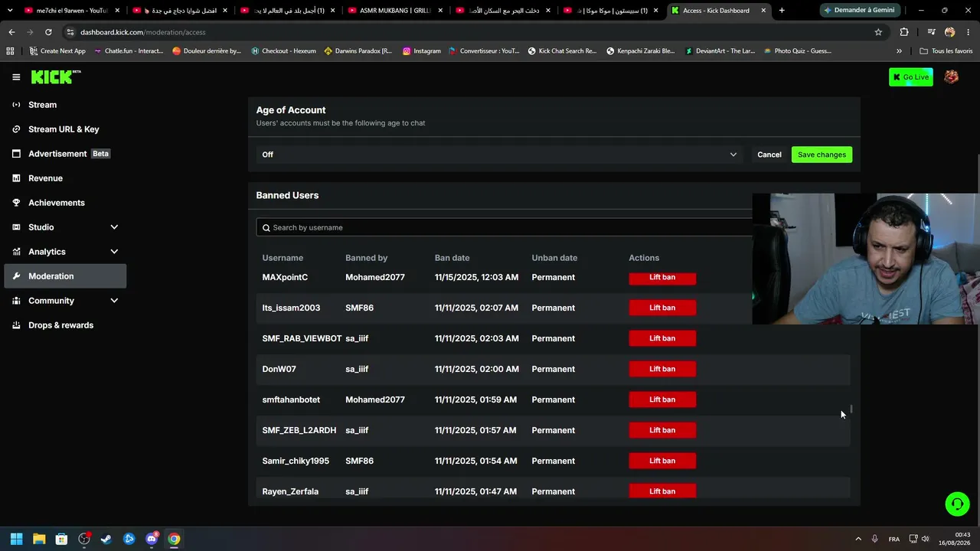Click the green KICK logo
This screenshot has height=551, width=980.
pos(55,77)
